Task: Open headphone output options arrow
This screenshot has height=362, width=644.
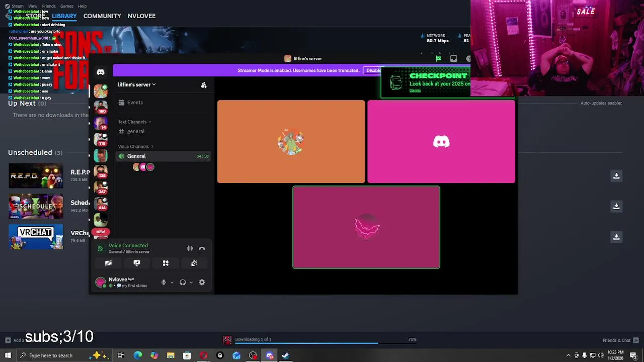Action: click(x=191, y=283)
